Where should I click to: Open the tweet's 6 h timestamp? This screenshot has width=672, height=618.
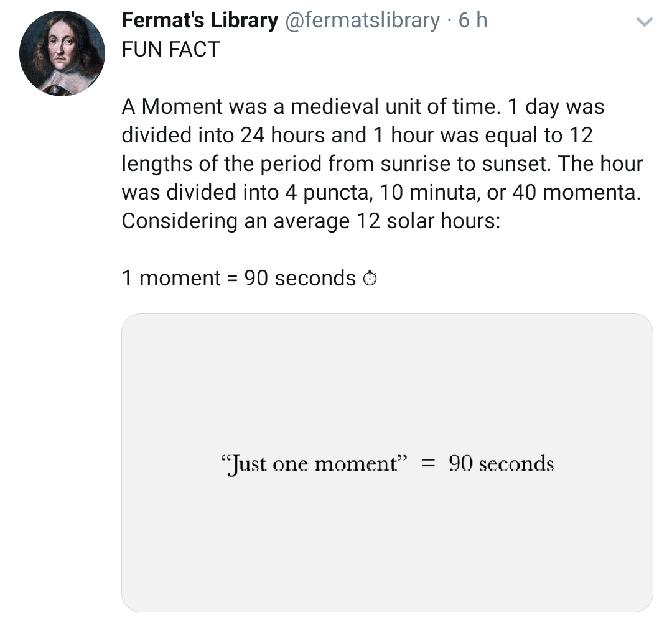pyautogui.click(x=473, y=21)
